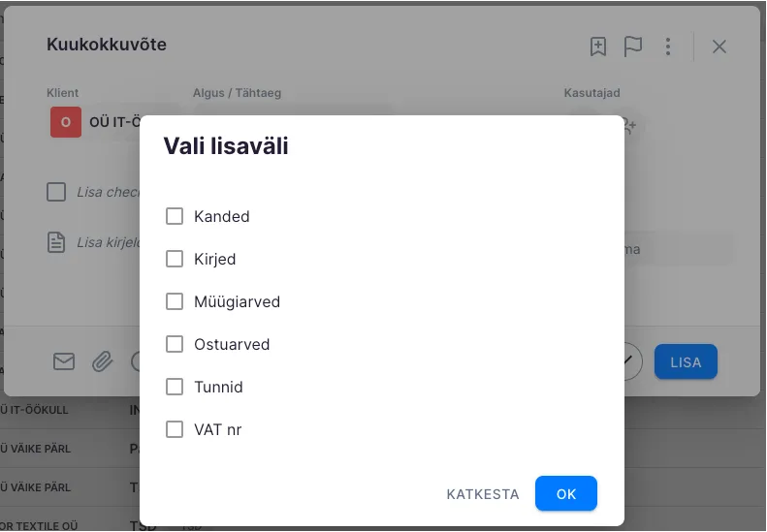Click the flag icon in the header
Viewport: 767px width, 532px height.
pyautogui.click(x=633, y=47)
